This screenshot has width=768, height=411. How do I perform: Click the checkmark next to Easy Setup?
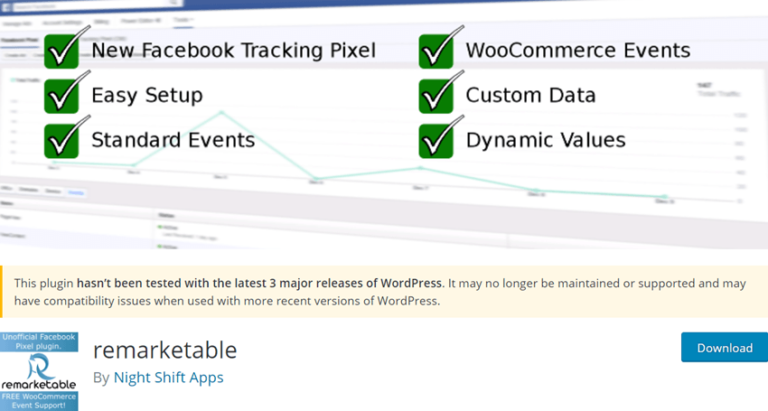tap(62, 94)
